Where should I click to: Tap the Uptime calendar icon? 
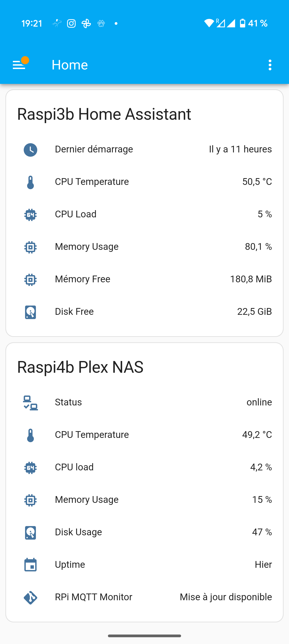tap(30, 565)
